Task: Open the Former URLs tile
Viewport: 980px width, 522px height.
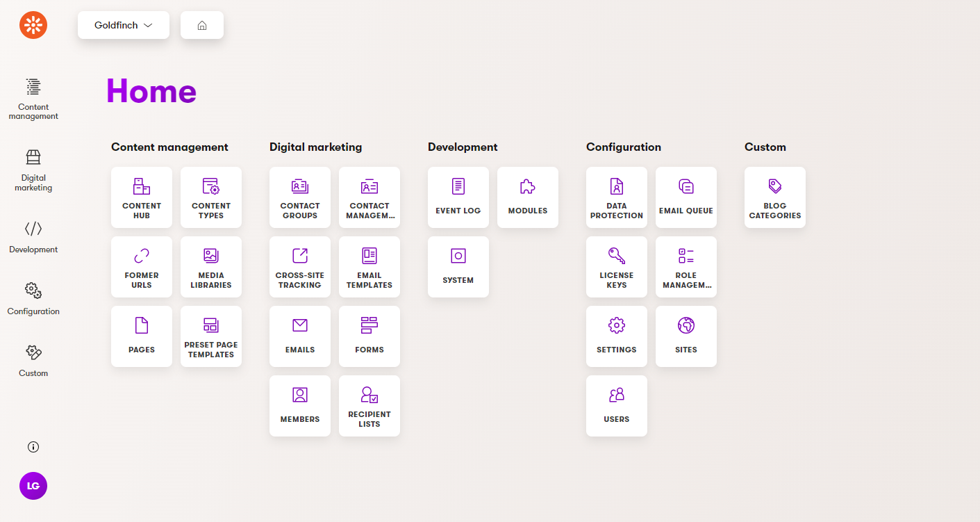Action: (142, 267)
